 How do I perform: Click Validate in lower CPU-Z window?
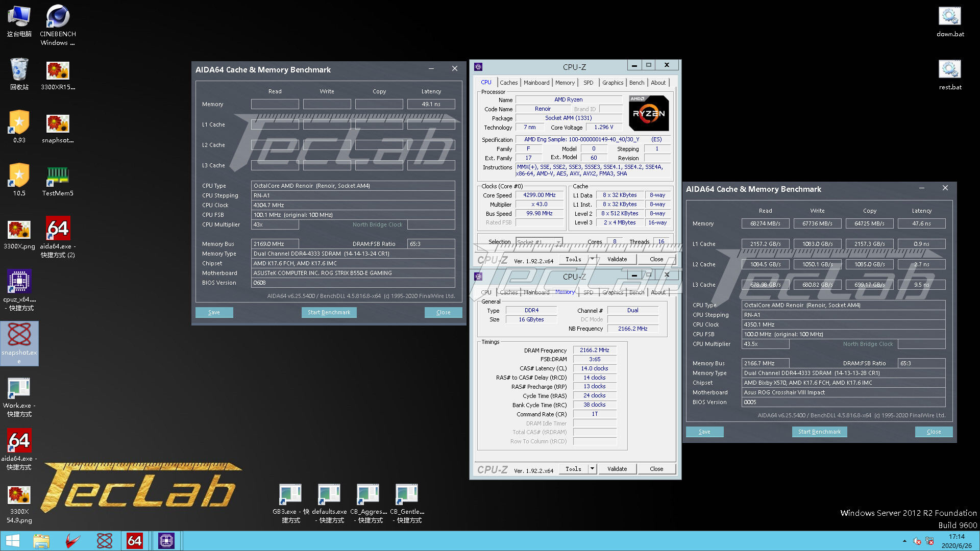point(617,469)
